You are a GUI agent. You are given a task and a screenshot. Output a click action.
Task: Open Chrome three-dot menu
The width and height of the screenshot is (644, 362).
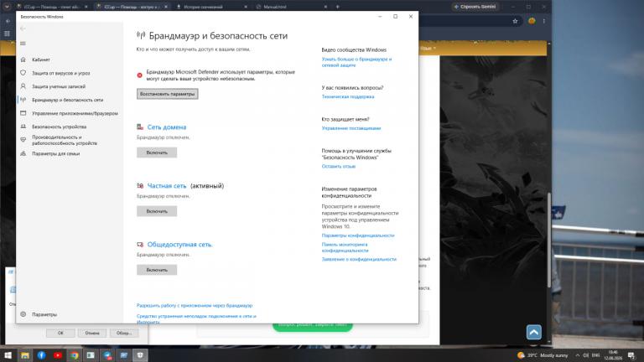544,21
